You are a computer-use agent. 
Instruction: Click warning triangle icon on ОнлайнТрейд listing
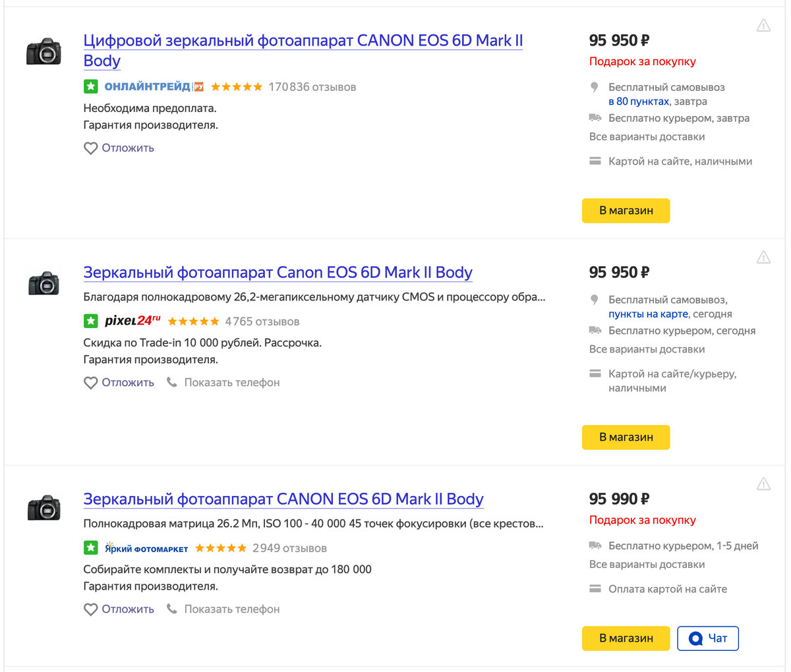(763, 26)
